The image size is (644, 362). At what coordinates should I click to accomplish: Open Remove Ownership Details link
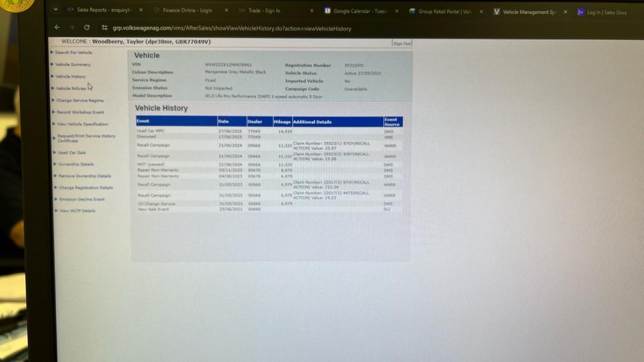(x=84, y=176)
